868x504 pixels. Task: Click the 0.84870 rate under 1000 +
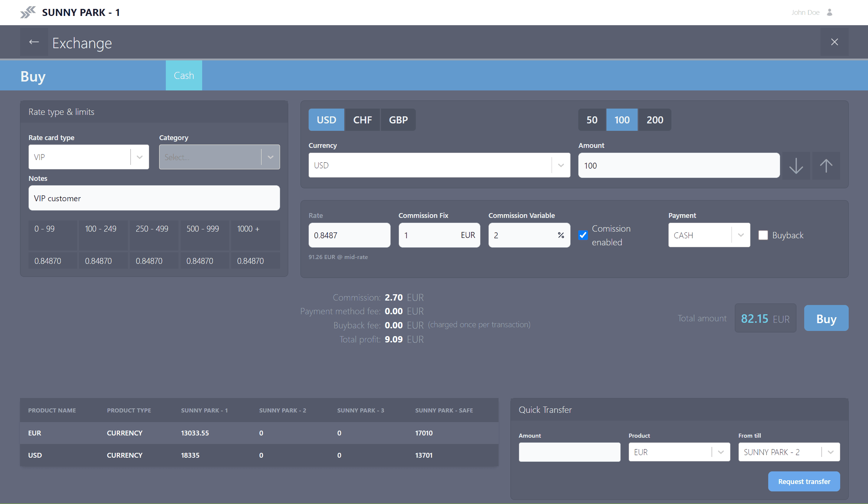click(256, 261)
